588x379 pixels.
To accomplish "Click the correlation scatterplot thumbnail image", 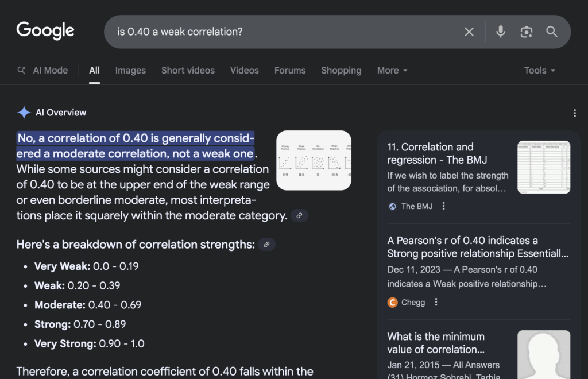I will click(x=314, y=160).
